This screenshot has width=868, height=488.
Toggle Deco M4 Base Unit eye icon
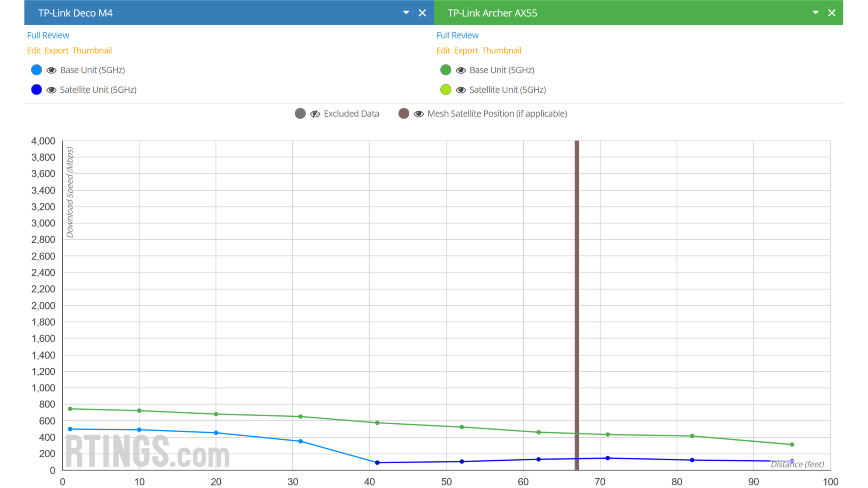tap(51, 70)
